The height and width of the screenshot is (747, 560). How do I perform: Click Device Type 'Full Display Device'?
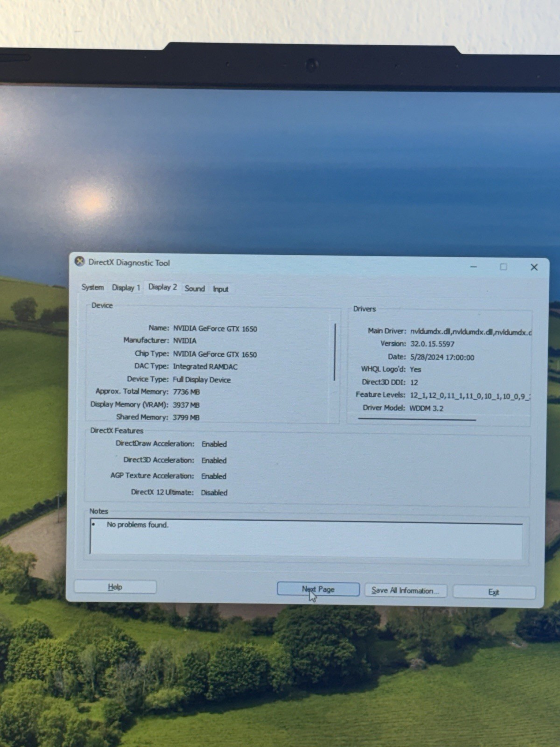pos(202,380)
